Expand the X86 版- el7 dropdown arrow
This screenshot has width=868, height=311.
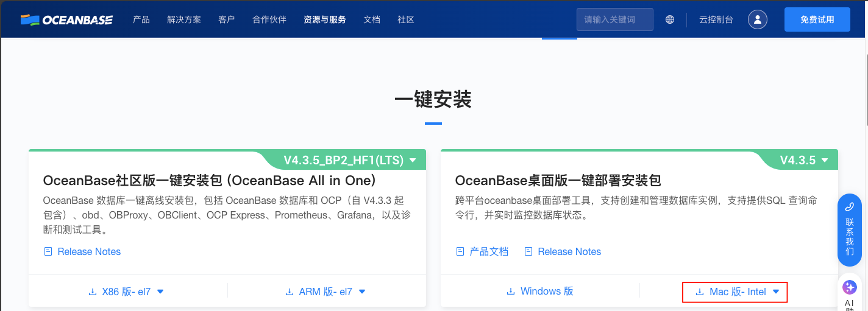(x=160, y=292)
